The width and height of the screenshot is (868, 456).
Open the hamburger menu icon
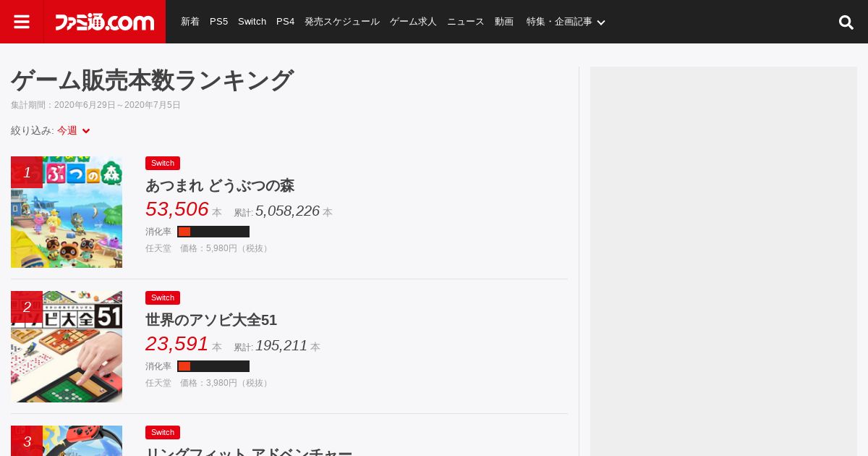tap(22, 22)
